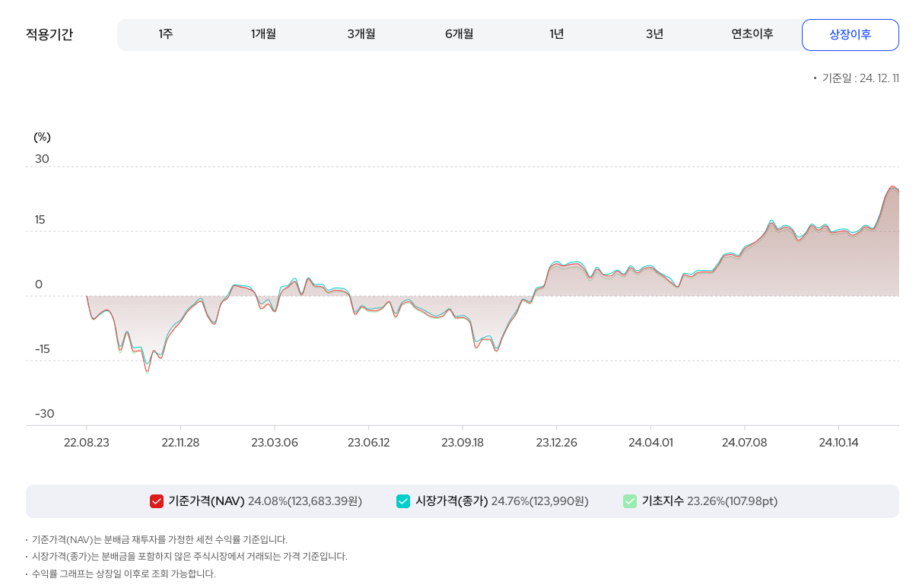Click the note 수익률 그래프는 상장일 이후로 조회
Screen dimensions: 919x588
pos(124,574)
